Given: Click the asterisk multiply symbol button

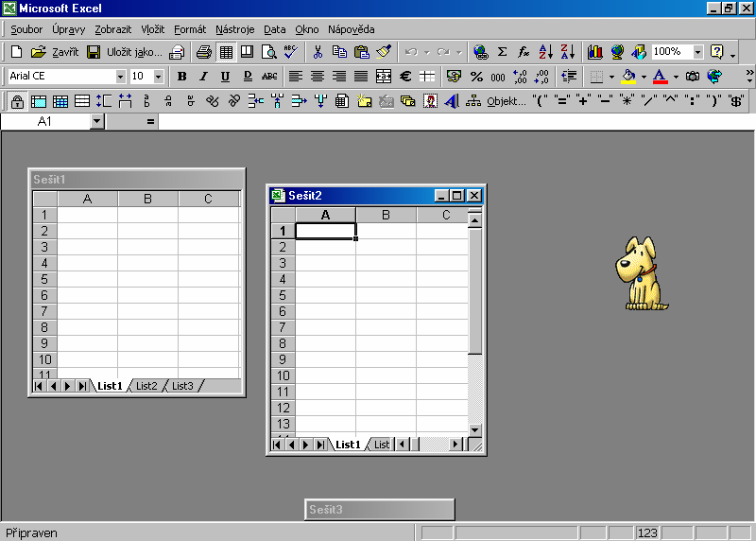Looking at the screenshot, I should coord(627,101).
